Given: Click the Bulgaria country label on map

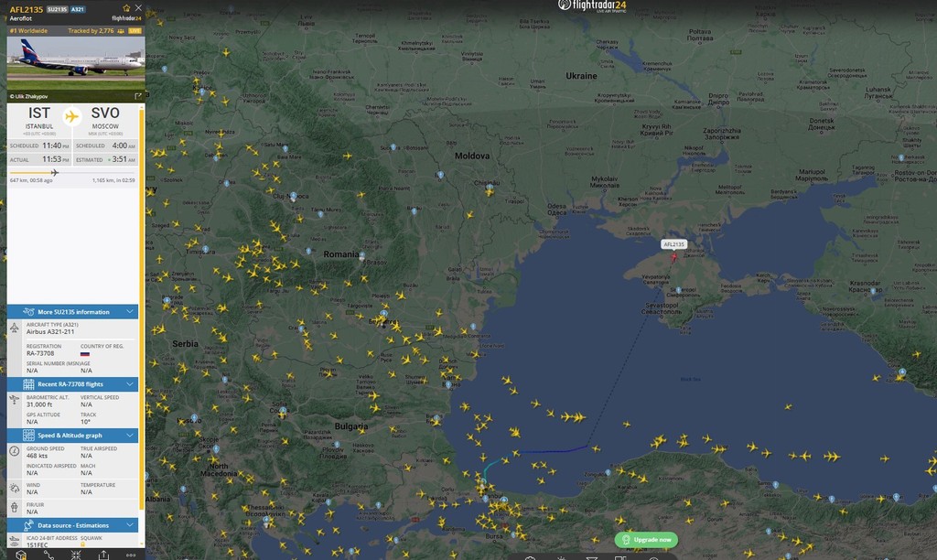Looking at the screenshot, I should pyautogui.click(x=351, y=426).
